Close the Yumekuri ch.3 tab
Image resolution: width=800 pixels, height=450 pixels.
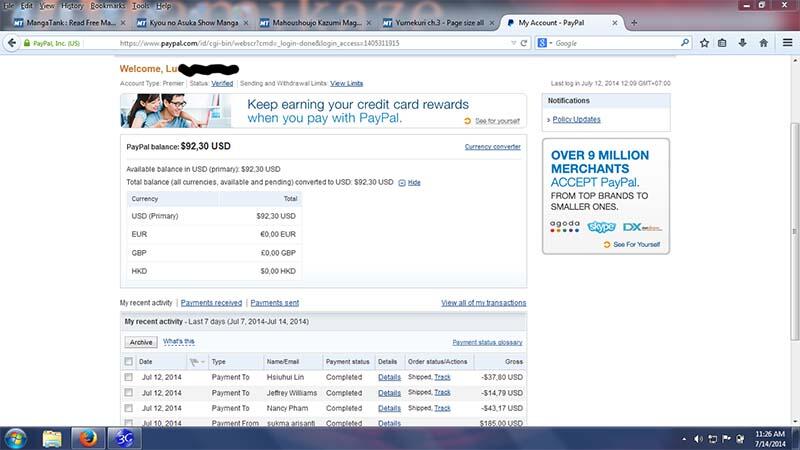coord(492,23)
